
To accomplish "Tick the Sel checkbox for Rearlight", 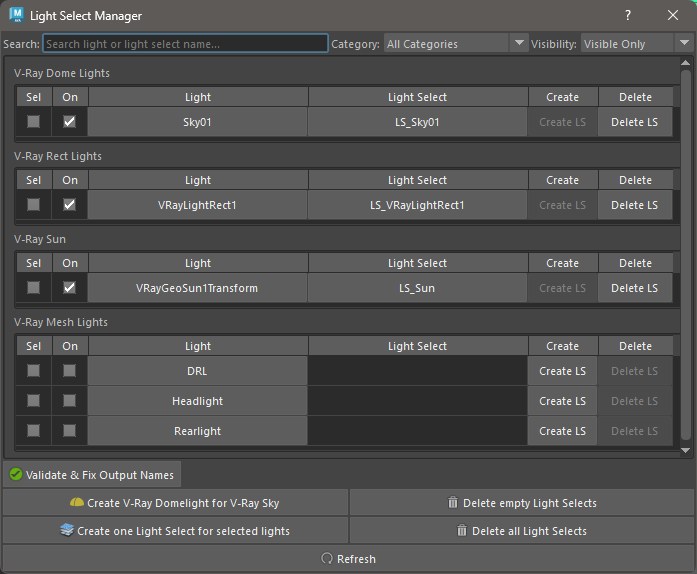I will [33, 430].
